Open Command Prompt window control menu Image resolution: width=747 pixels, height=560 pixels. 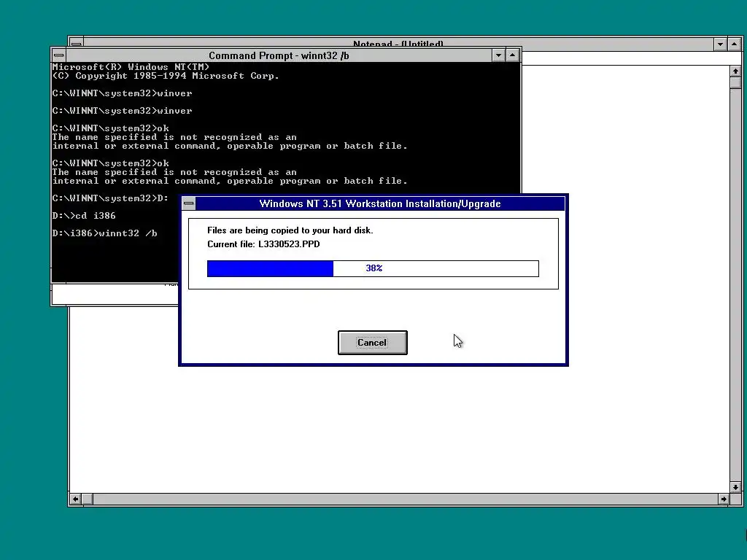[x=58, y=55]
